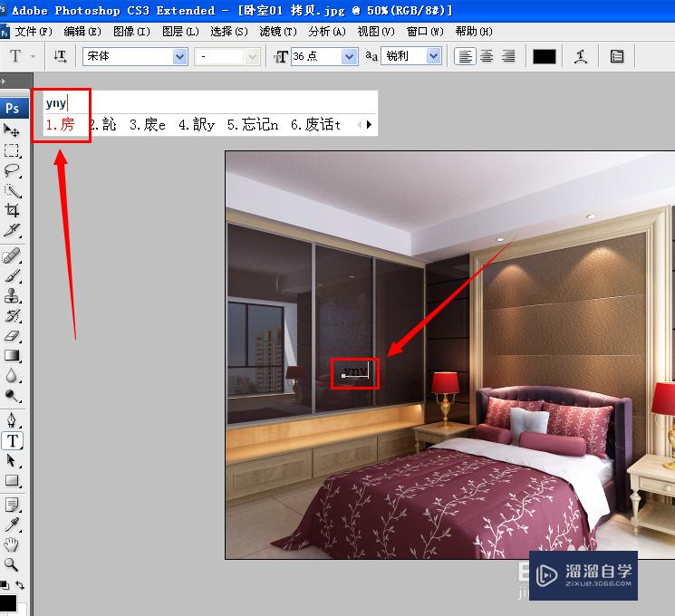Open anti-aliasing dropdown 锐利
This screenshot has width=675, height=616.
point(434,56)
